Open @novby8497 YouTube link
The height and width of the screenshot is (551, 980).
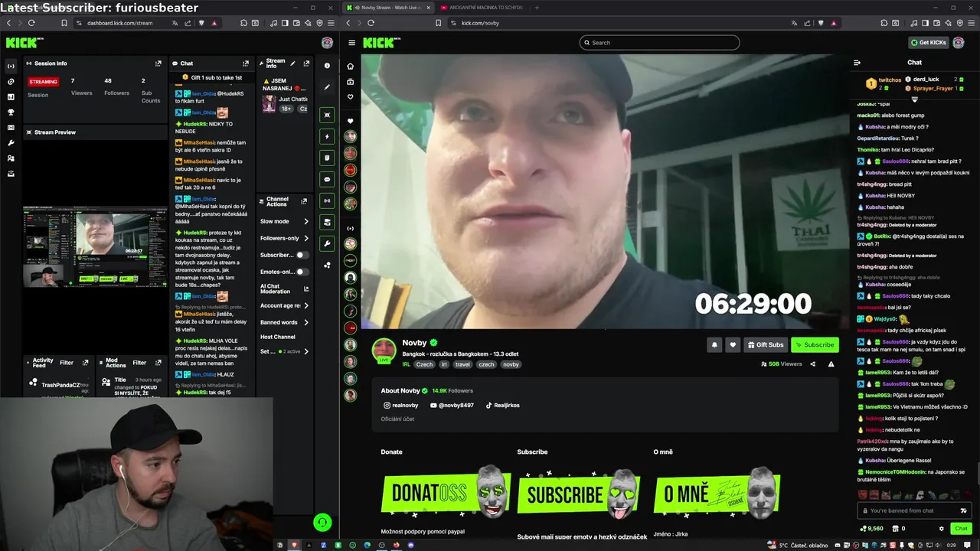click(452, 405)
